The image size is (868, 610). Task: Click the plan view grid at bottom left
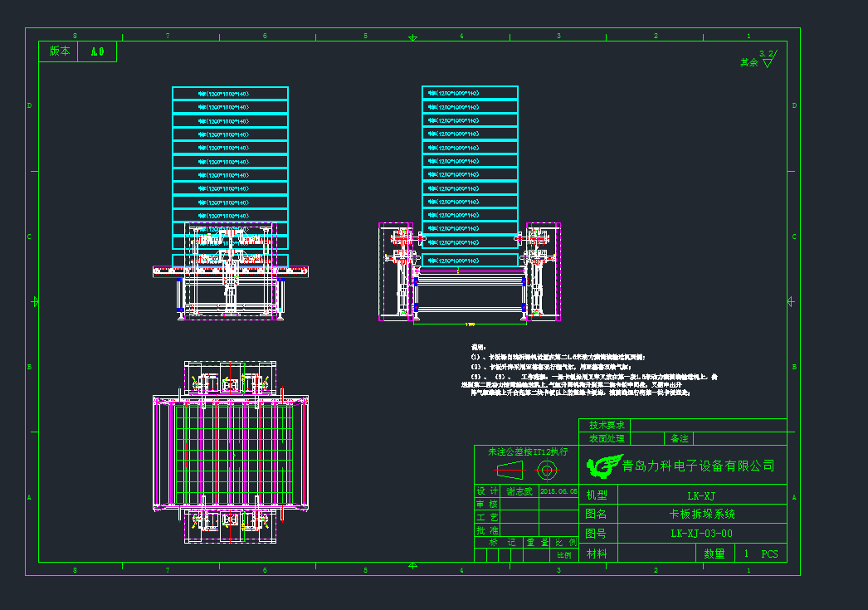(231, 452)
